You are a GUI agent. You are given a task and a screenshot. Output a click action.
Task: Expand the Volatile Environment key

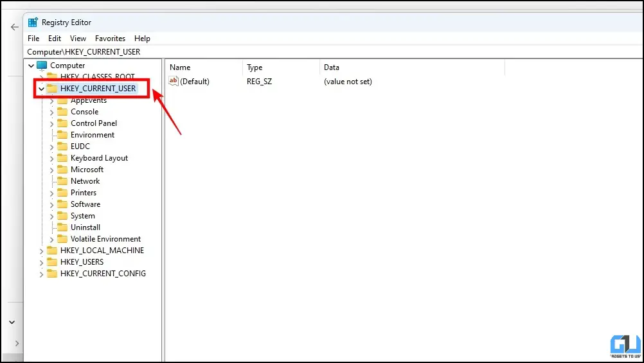coord(52,239)
